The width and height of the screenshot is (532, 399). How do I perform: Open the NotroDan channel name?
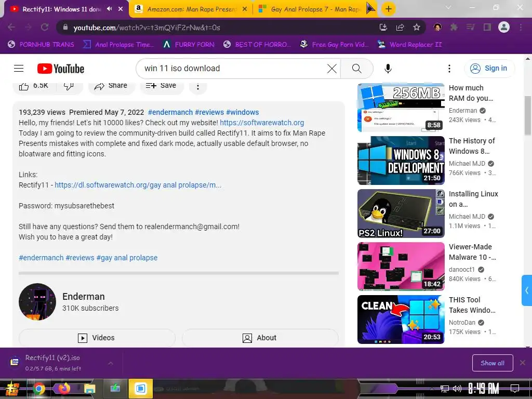(x=462, y=322)
